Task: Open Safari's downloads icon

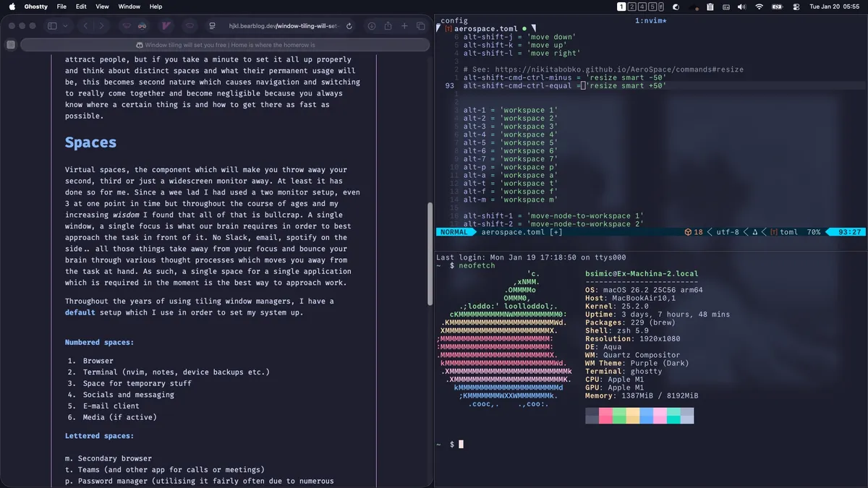Action: click(371, 25)
